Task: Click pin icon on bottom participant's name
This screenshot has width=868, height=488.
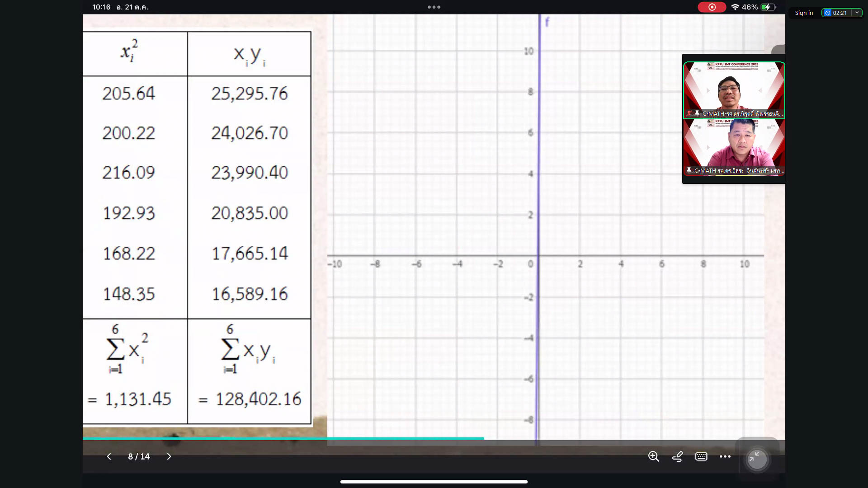Action: (689, 170)
